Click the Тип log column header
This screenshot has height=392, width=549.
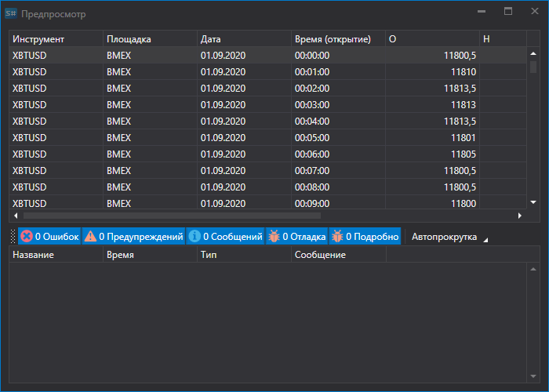click(x=245, y=255)
